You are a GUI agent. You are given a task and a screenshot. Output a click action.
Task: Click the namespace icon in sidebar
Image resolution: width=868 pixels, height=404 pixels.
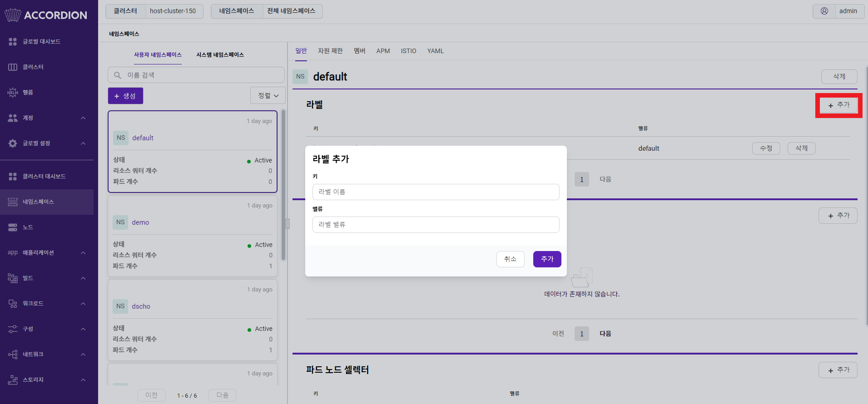[x=13, y=202]
